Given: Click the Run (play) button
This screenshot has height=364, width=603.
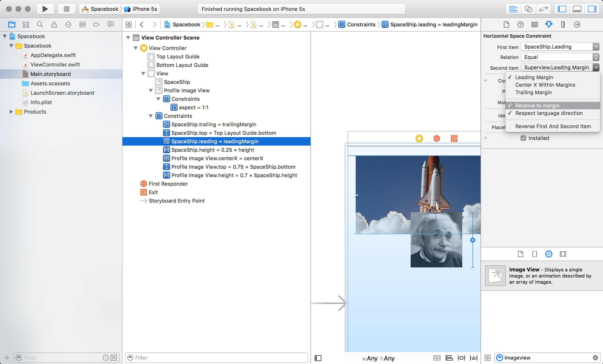Looking at the screenshot, I should (45, 9).
